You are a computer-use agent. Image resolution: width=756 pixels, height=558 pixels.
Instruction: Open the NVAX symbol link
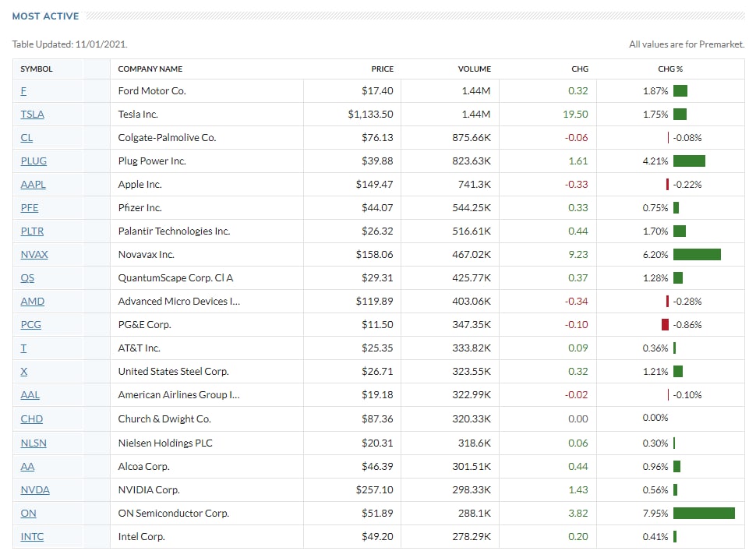point(34,255)
